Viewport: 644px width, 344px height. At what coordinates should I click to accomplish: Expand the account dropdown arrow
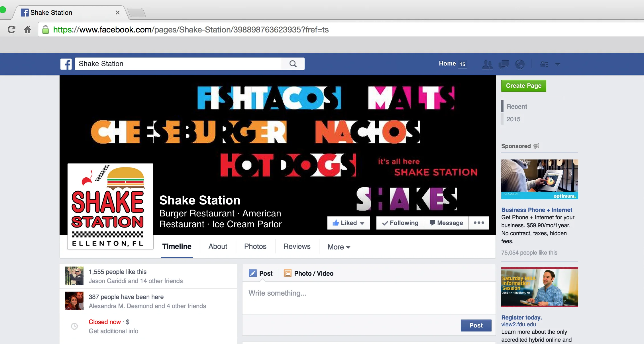(x=558, y=64)
